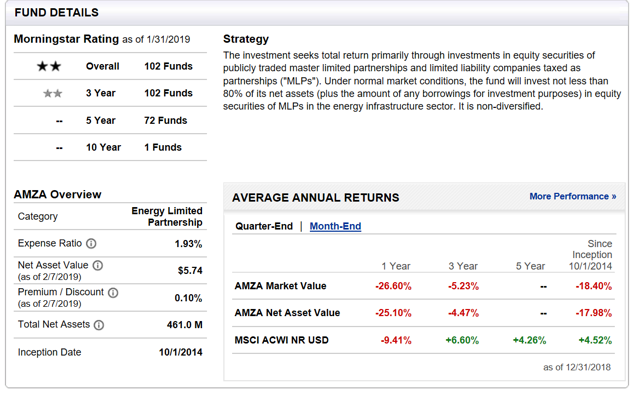This screenshot has height=395, width=640.
Task: Click the Since Inception column header
Action: [x=591, y=255]
